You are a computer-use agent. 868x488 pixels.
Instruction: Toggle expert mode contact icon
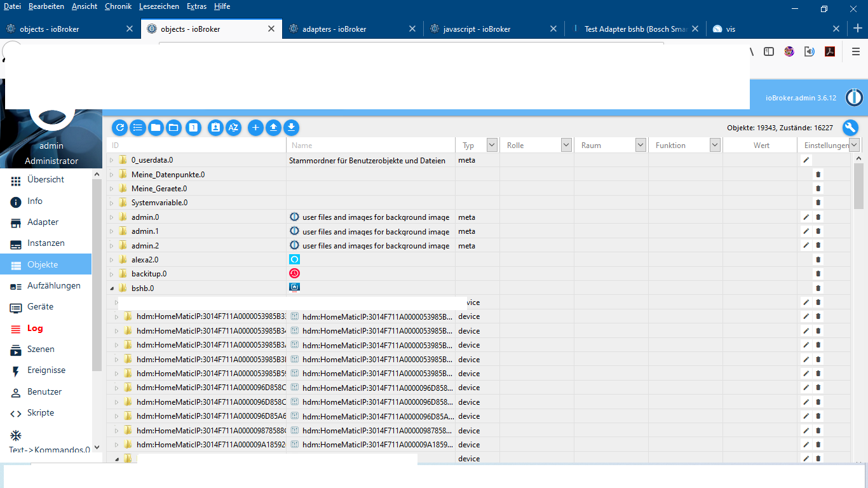tap(215, 128)
